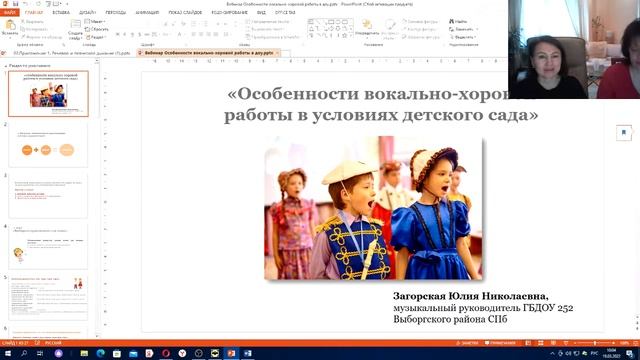Open the OFFICE TAB ribbon tab

285,13
